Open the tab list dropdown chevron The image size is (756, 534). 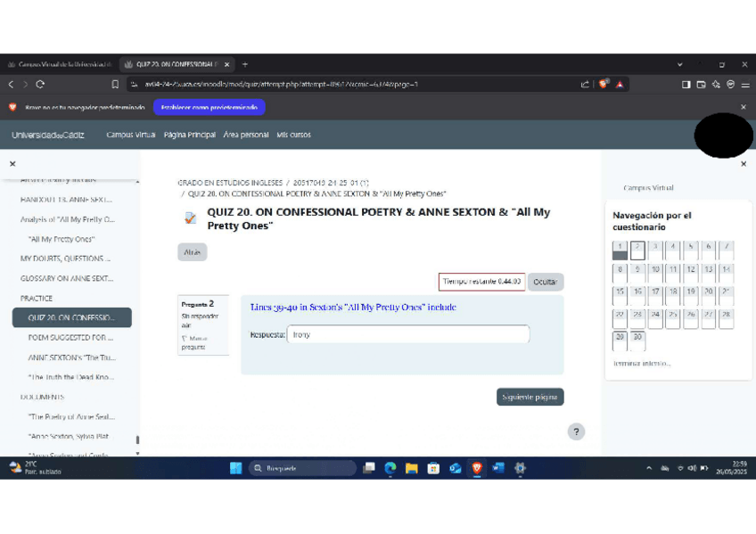[x=680, y=64]
